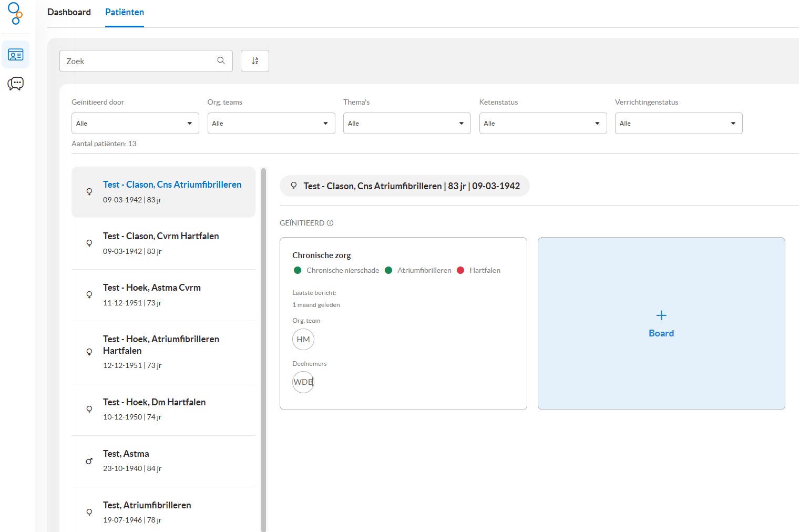Open the patient cards sidebar icon

[15, 55]
